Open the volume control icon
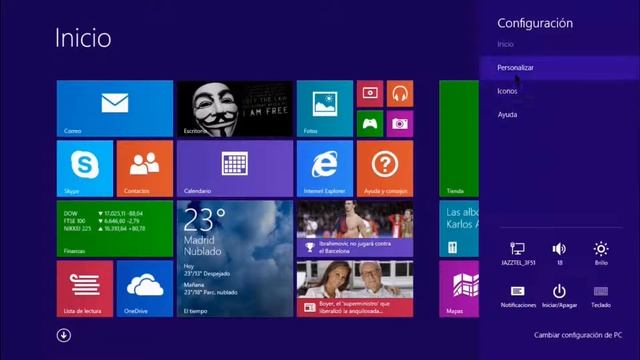This screenshot has width=640, height=360. [x=559, y=253]
